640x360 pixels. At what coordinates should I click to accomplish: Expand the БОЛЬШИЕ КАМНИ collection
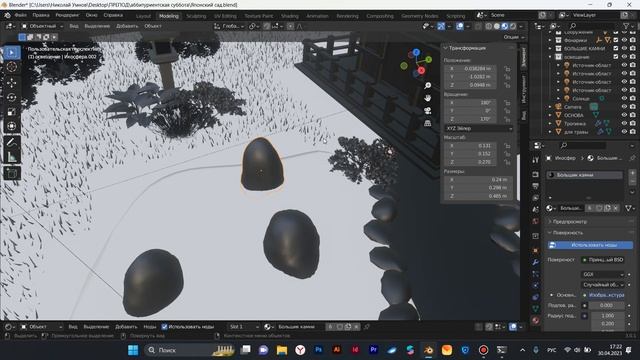tap(550, 49)
